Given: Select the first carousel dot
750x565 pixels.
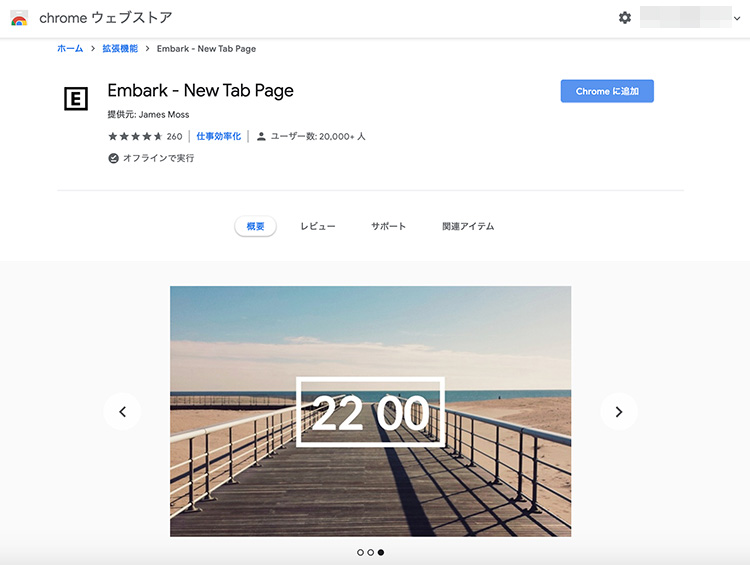Looking at the screenshot, I should tap(360, 552).
